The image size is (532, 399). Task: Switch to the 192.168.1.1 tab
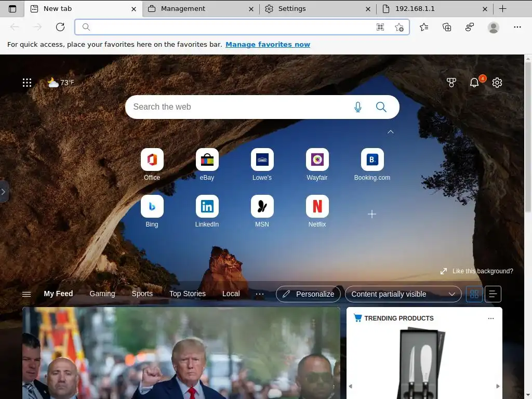[x=435, y=9]
